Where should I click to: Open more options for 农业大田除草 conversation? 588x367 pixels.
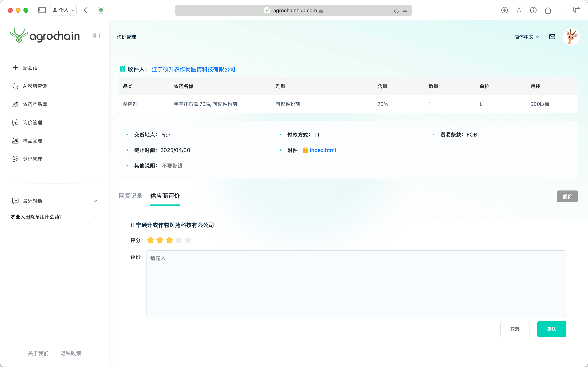tap(95, 217)
